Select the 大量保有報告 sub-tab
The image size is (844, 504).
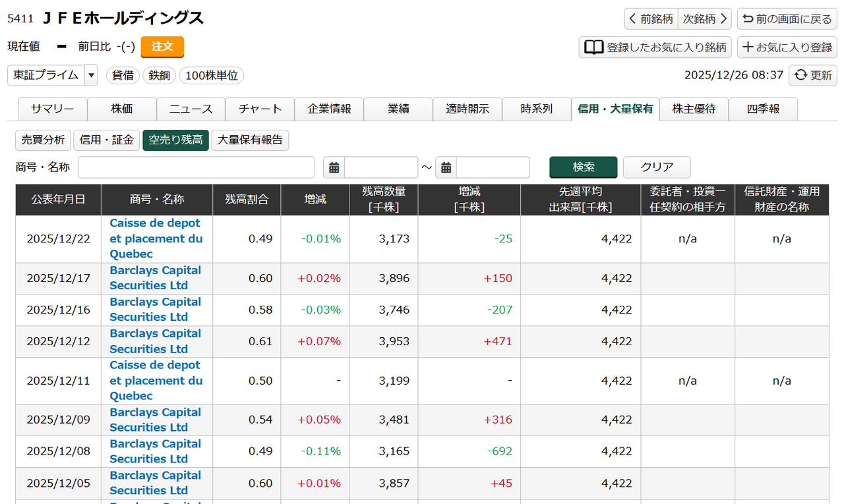(250, 140)
